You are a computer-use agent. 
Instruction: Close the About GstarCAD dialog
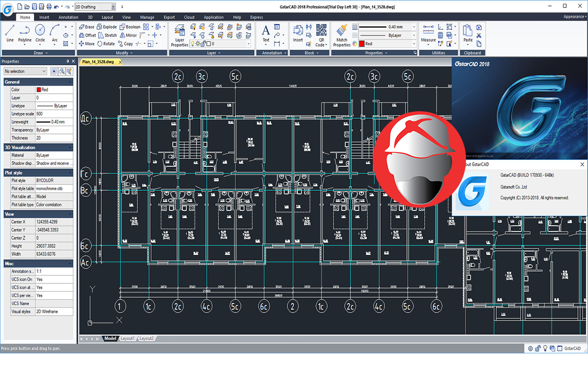582,164
